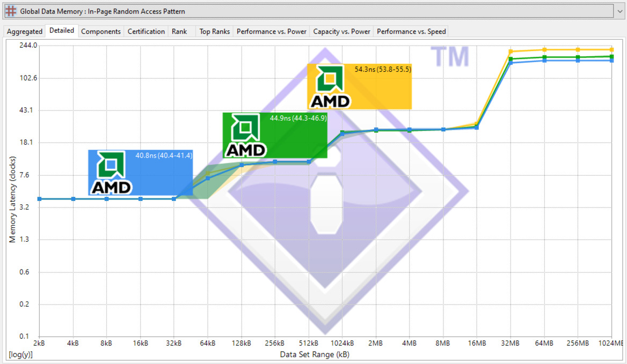Click the '3.2' y-axis value
Screen dimensions: 627x364
24,207
